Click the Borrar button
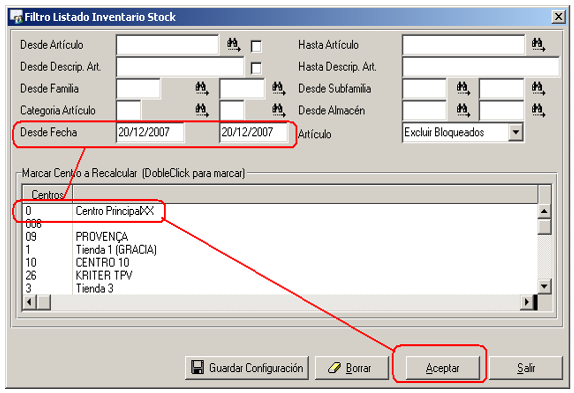This screenshot has height=393, width=574. pos(352,367)
